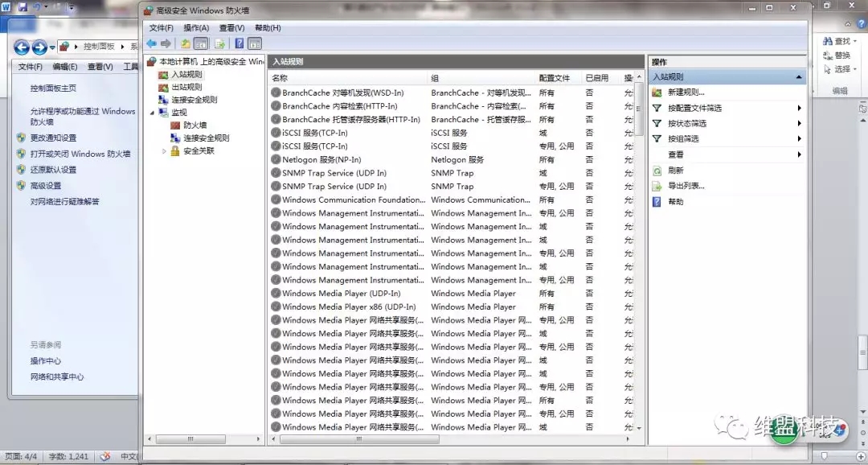This screenshot has height=465, width=868.
Task: Click the shield icon beside 更改通知设置
Action: pos(21,138)
